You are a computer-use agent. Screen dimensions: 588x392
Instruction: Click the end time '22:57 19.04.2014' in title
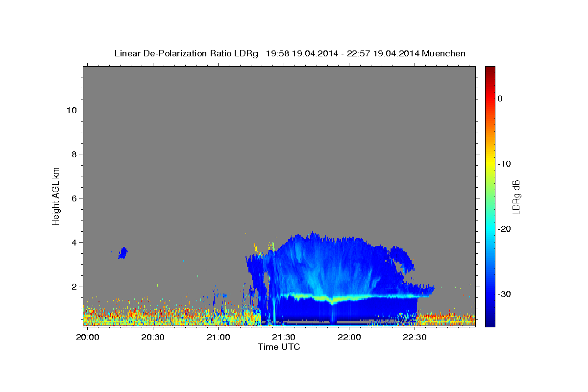pos(383,53)
